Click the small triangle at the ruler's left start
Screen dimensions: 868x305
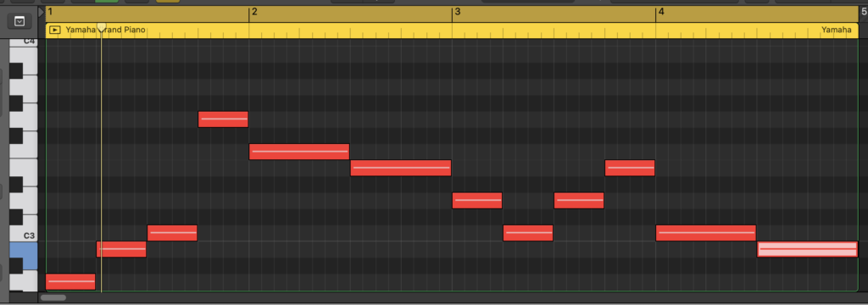pos(42,12)
